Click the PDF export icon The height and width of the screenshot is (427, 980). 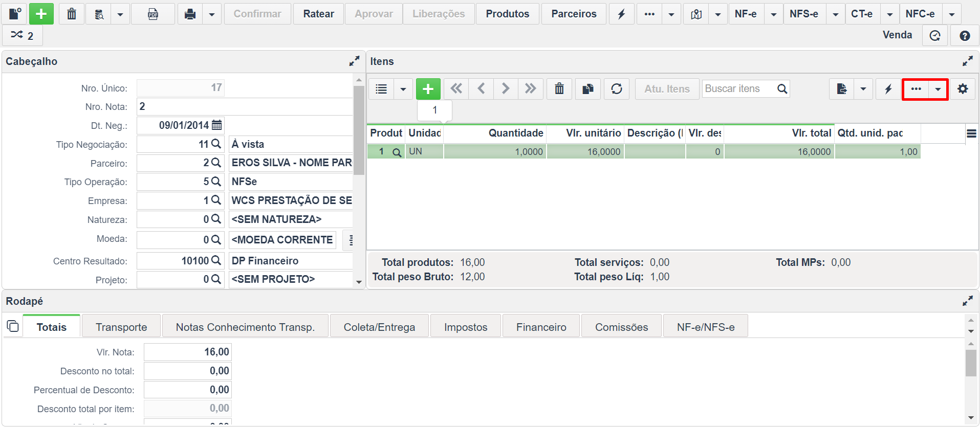coord(153,14)
